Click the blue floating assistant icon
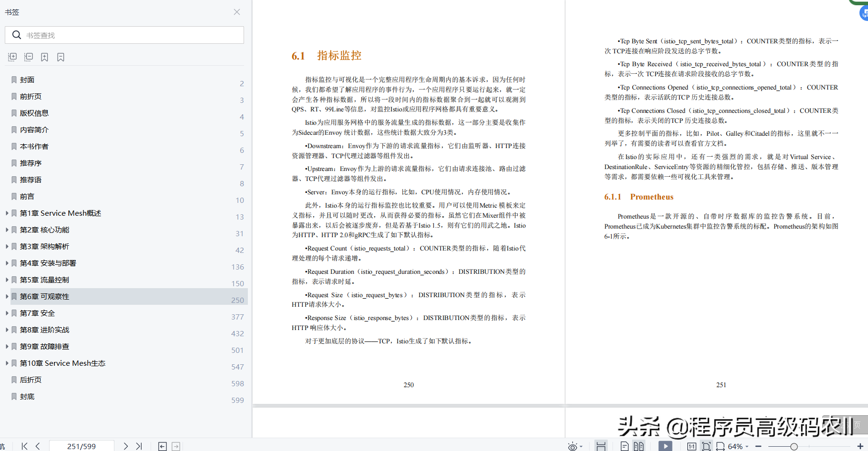Image resolution: width=868 pixels, height=451 pixels. click(x=864, y=13)
